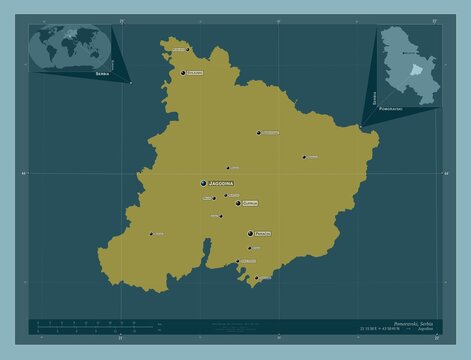Click the Jagodina capital city marker
Image resolution: width=471 pixels, height=360 pixels.
pyautogui.click(x=203, y=183)
